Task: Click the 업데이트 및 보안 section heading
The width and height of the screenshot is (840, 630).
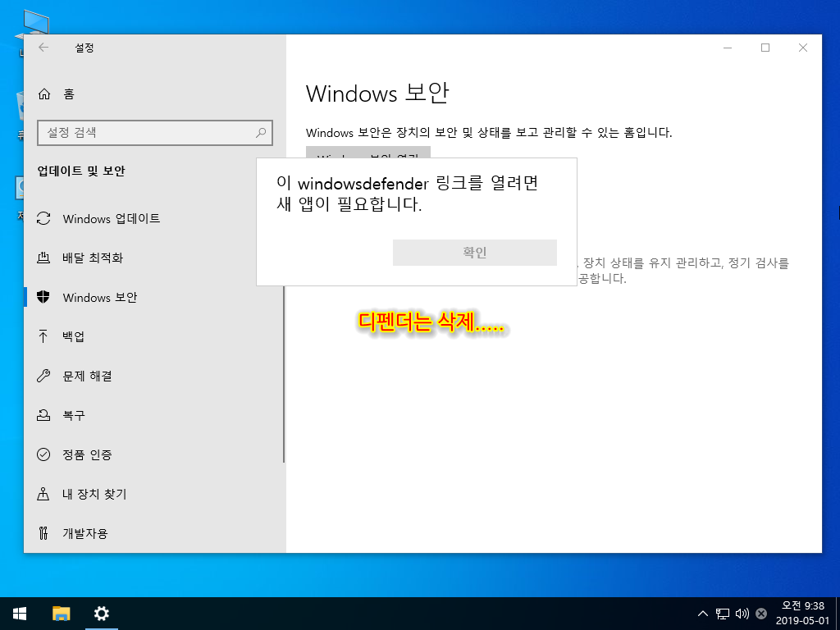Action: point(81,171)
